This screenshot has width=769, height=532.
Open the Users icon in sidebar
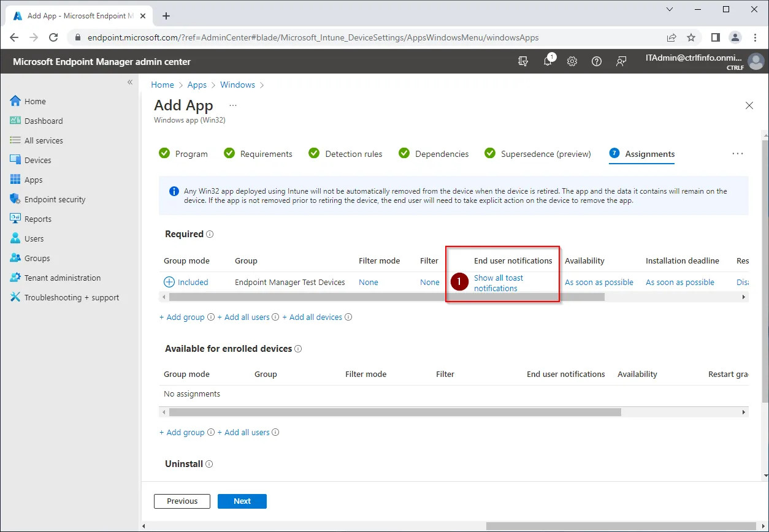click(15, 238)
